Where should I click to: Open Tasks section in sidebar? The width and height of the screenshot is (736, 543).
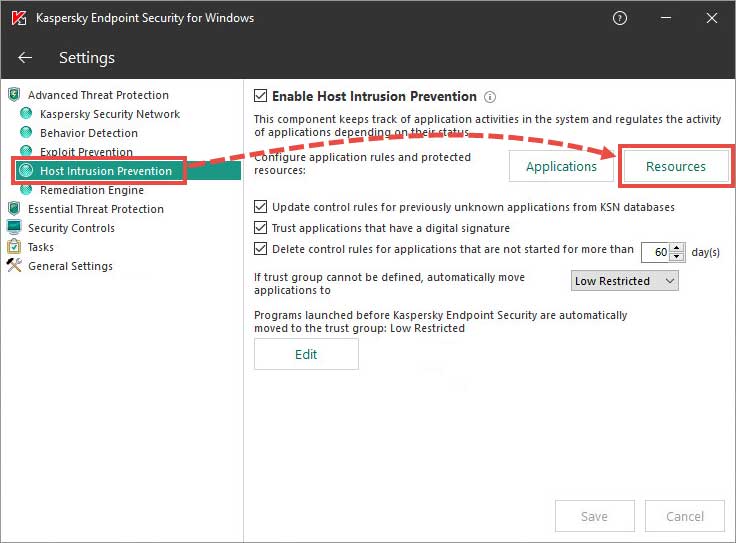(x=41, y=247)
